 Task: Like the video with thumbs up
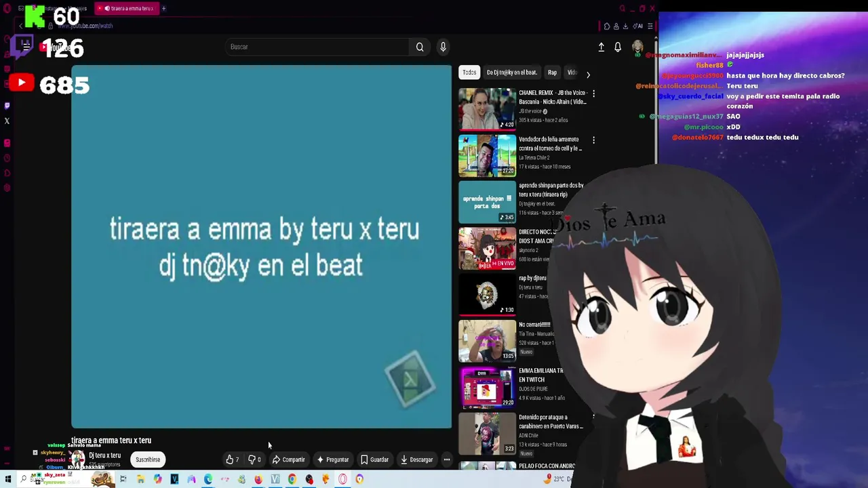[233, 460]
